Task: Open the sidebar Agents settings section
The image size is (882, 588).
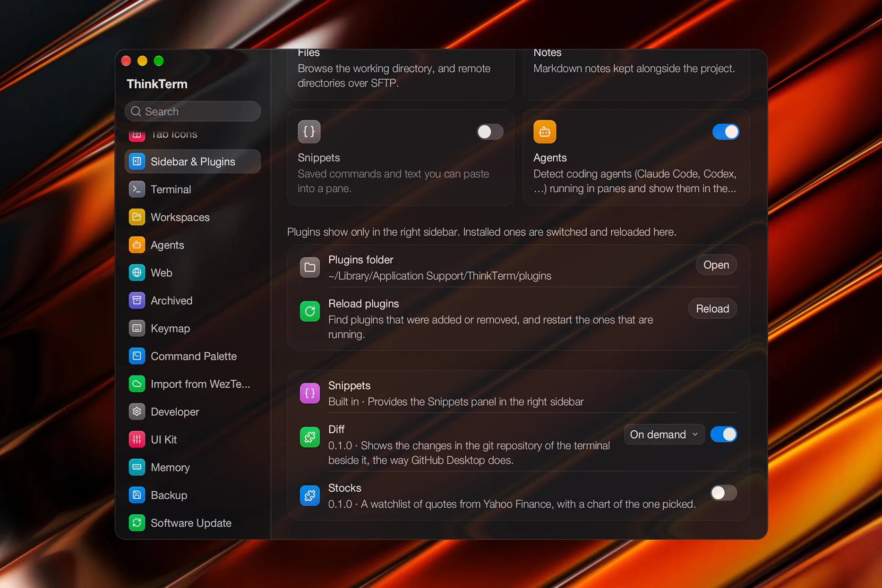Action: 193,245
